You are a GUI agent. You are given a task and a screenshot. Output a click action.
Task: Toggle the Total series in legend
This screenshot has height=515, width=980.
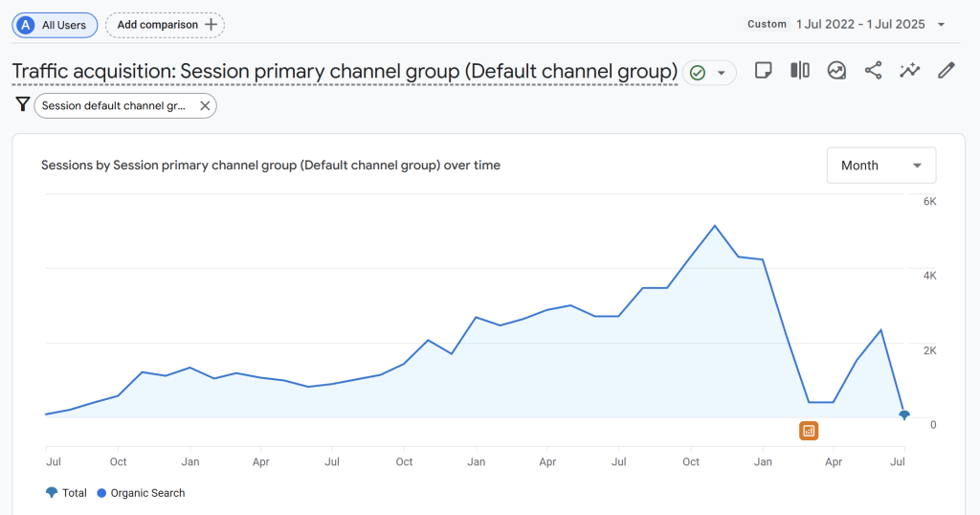(x=66, y=493)
